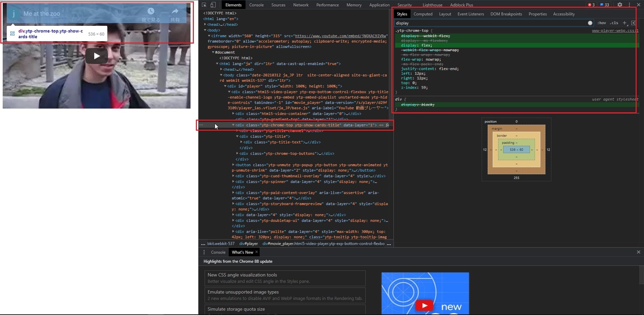Viewport: 644px width, 315px height.
Task: Switch to the Console panel tab
Action: (256, 5)
